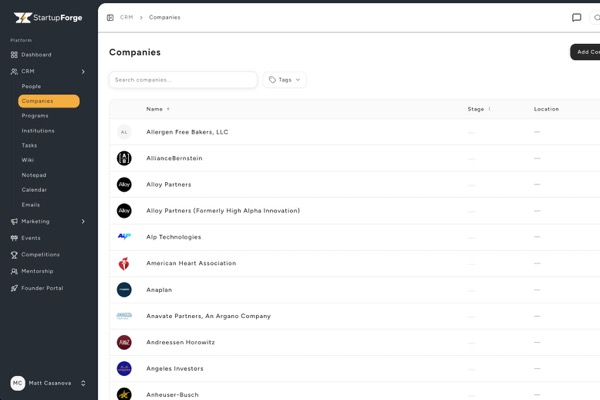The height and width of the screenshot is (400, 600).
Task: Open Institutions in the sidebar
Action: pos(38,131)
